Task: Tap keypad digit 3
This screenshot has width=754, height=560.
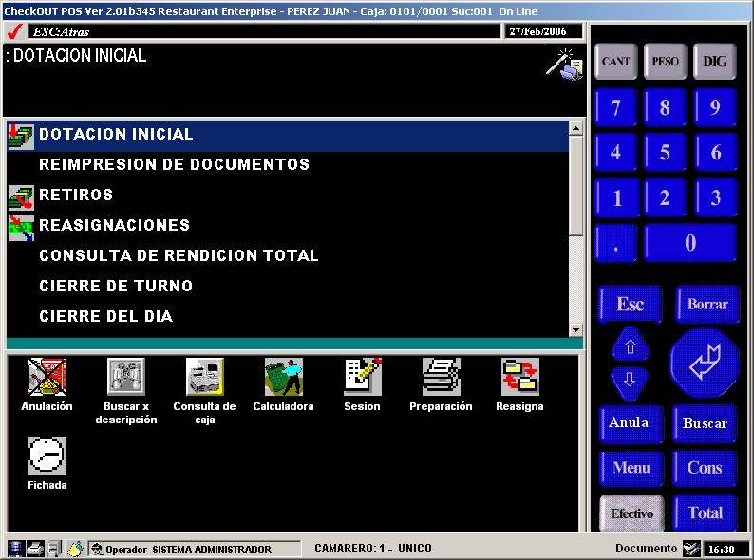Action: (x=715, y=197)
